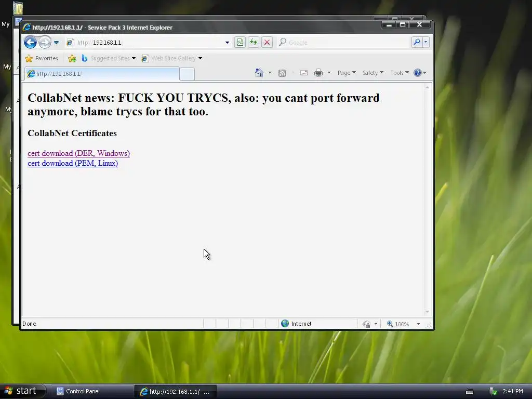This screenshot has height=399, width=532.
Task: Click the RSS feeds icon
Action: [282, 73]
